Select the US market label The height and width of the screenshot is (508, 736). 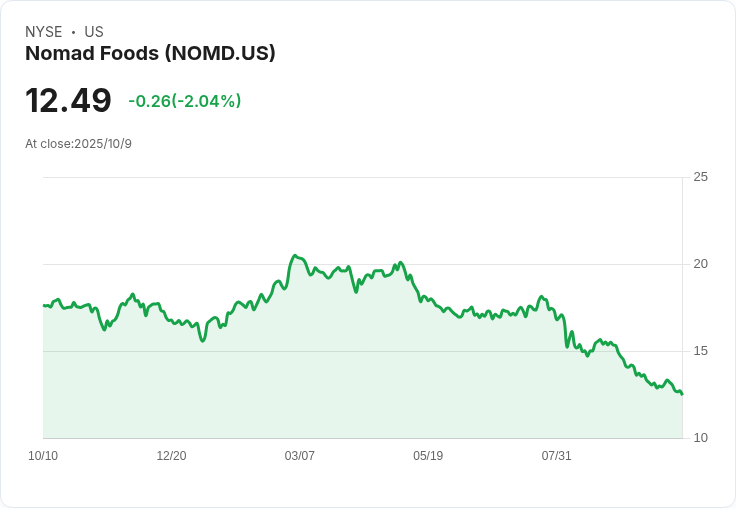(x=94, y=32)
